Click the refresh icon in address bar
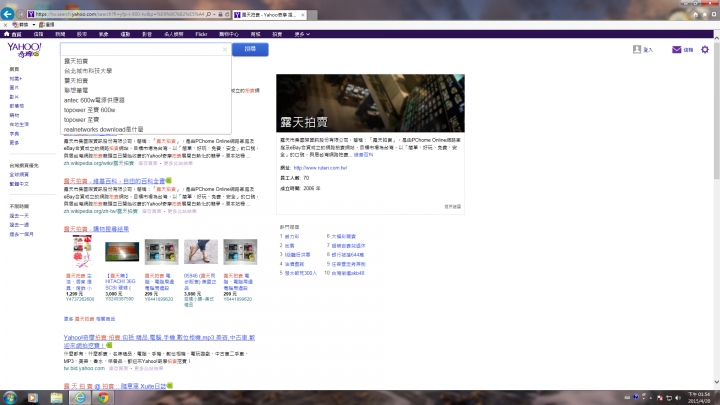Viewport: 720px width, 405px height. pos(227,14)
